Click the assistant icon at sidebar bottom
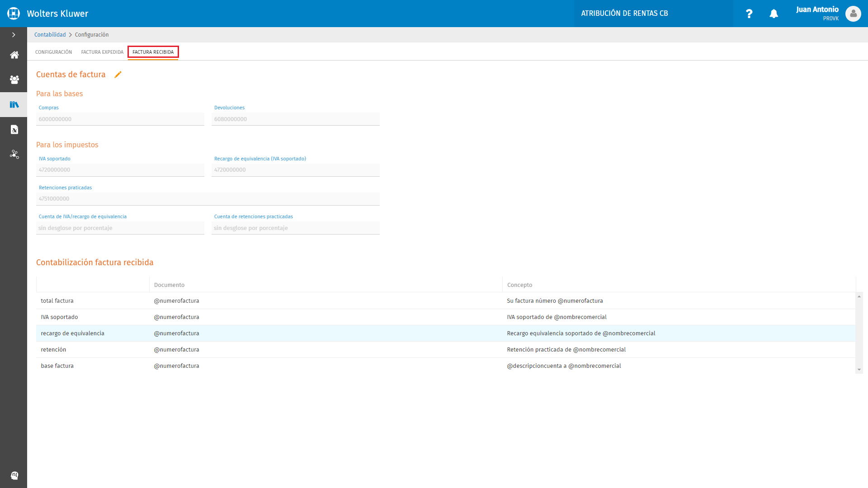The height and width of the screenshot is (488, 868). click(14, 475)
